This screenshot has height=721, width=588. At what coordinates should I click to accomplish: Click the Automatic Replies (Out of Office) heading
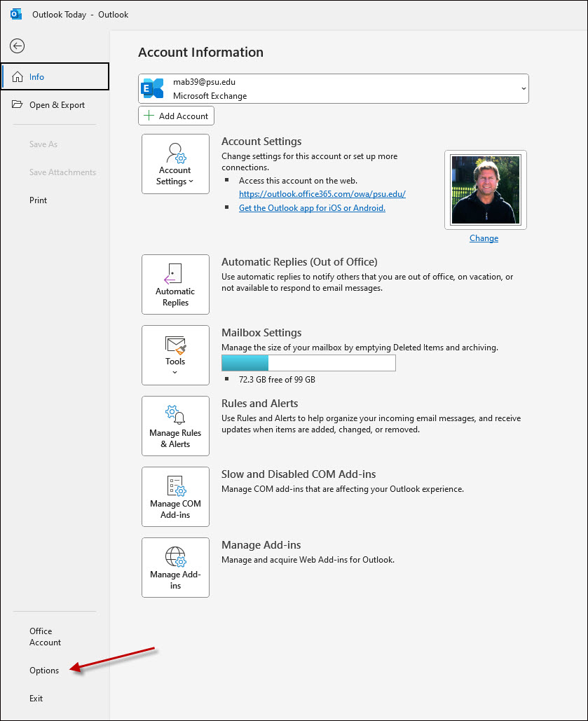299,261
